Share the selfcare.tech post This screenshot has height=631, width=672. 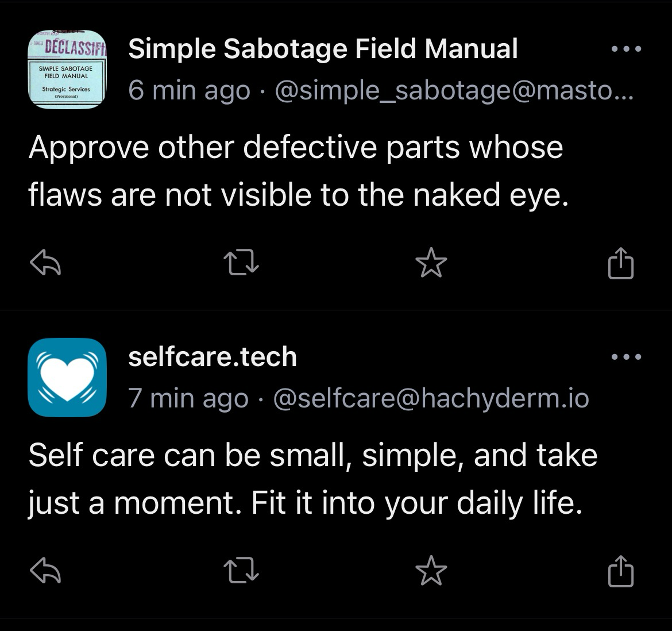620,571
